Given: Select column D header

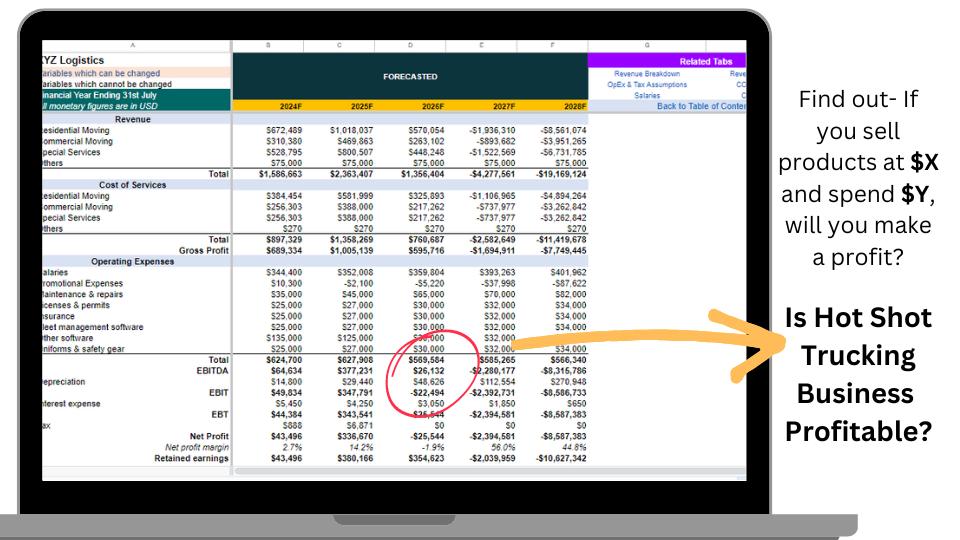Looking at the screenshot, I should tap(410, 45).
